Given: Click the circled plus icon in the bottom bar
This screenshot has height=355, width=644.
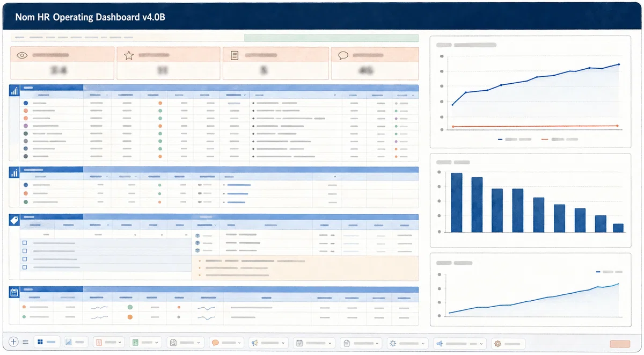Looking at the screenshot, I should pyautogui.click(x=14, y=342).
